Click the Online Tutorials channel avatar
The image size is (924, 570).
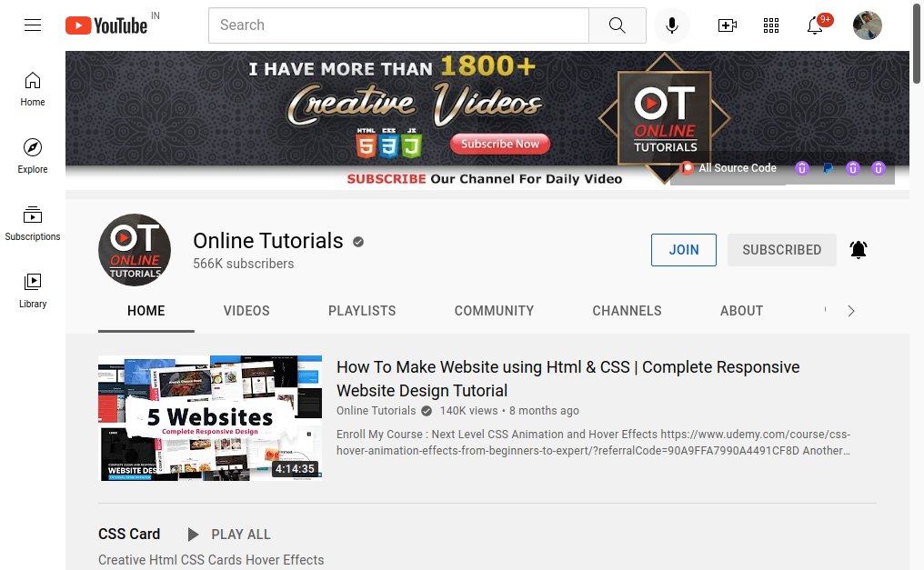(x=135, y=250)
